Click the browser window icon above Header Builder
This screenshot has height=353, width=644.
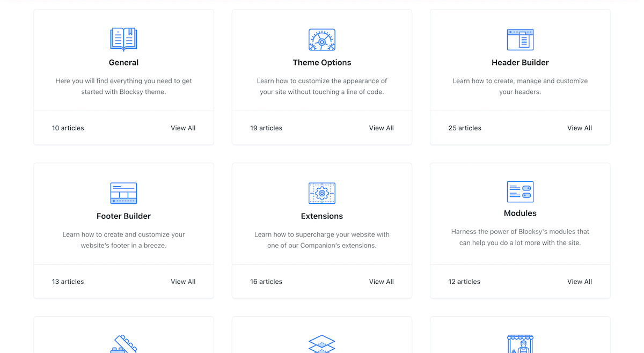520,40
